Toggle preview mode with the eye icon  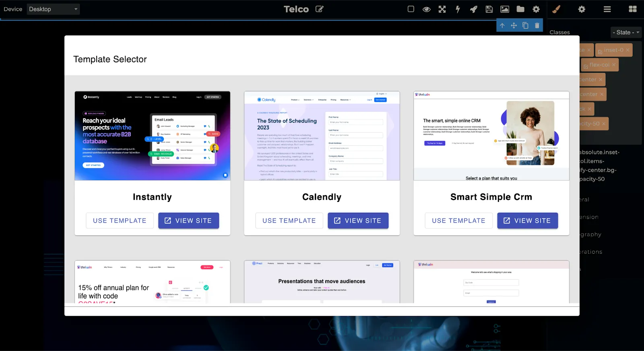click(427, 9)
